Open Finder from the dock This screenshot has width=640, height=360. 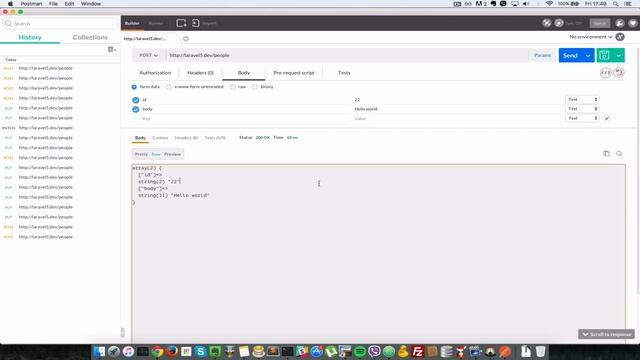[99, 351]
